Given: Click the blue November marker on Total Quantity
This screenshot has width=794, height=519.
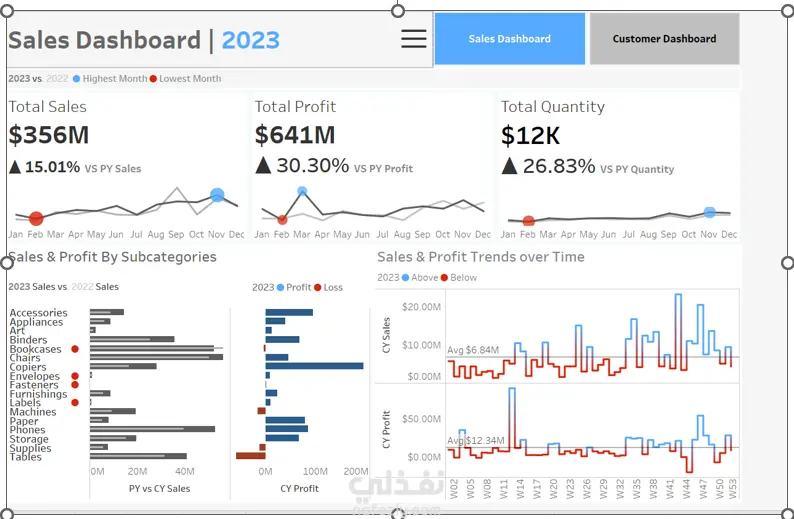Looking at the screenshot, I should click(x=709, y=213).
